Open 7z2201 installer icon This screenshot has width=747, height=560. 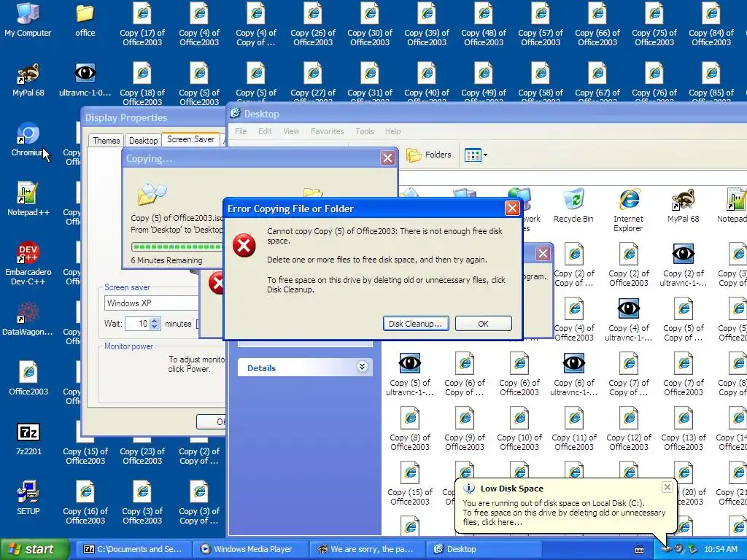pos(28,438)
